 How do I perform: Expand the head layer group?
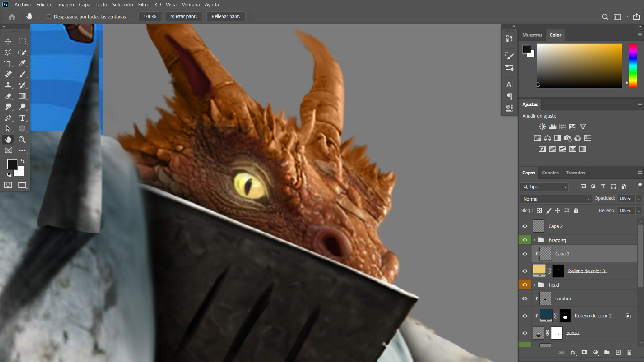534,285
